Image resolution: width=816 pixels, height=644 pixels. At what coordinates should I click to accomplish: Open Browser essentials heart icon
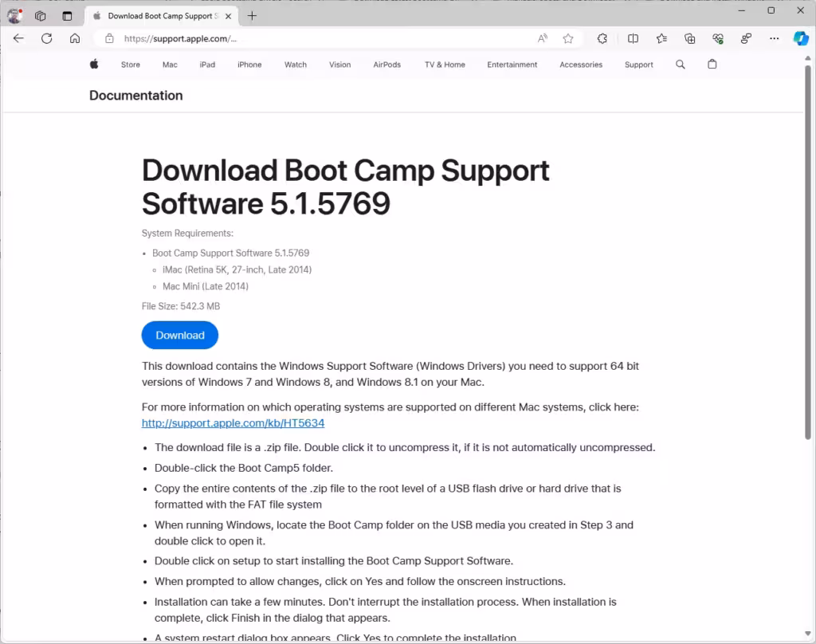coord(718,38)
